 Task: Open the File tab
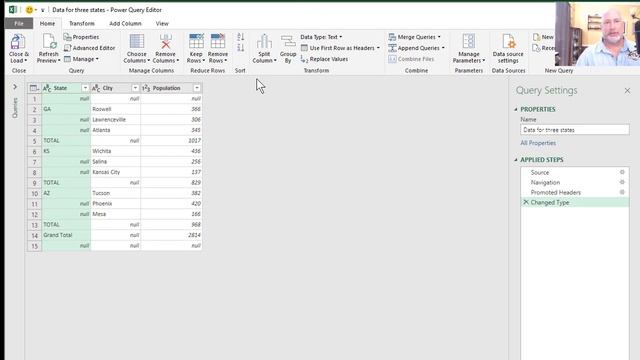[19, 24]
